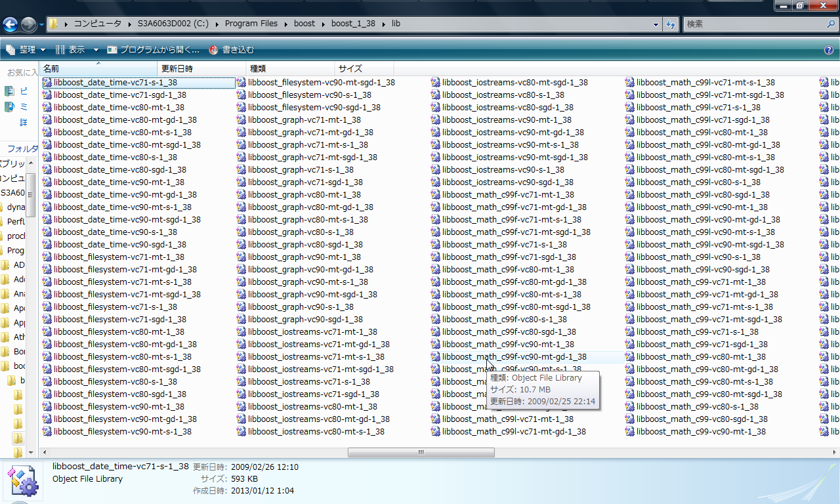Click the horizontal scrollbar thumb in file list
The width and height of the screenshot is (840, 504).
tap(421, 452)
